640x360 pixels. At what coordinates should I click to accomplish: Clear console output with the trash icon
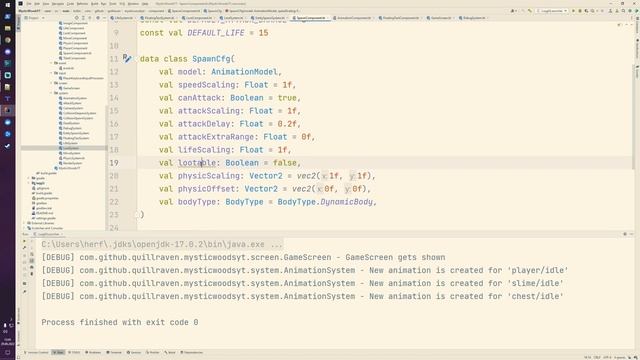point(32,274)
